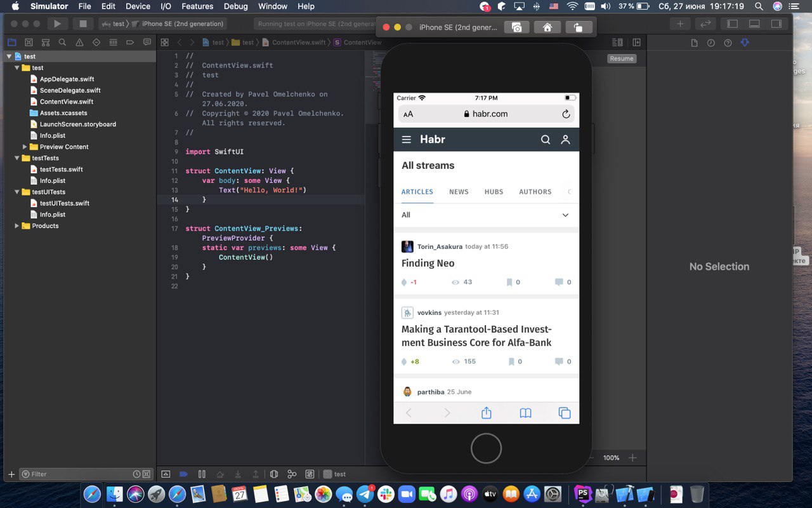Viewport: 812px width, 508px height.
Task: Tap the habr.com address bar
Action: [x=486, y=114]
